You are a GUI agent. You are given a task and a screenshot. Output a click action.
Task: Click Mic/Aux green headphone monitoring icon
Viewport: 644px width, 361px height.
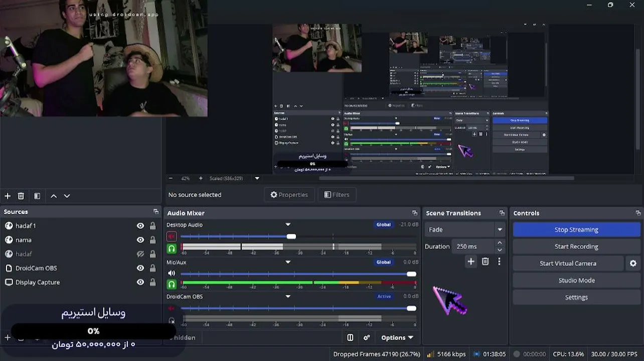point(172,284)
